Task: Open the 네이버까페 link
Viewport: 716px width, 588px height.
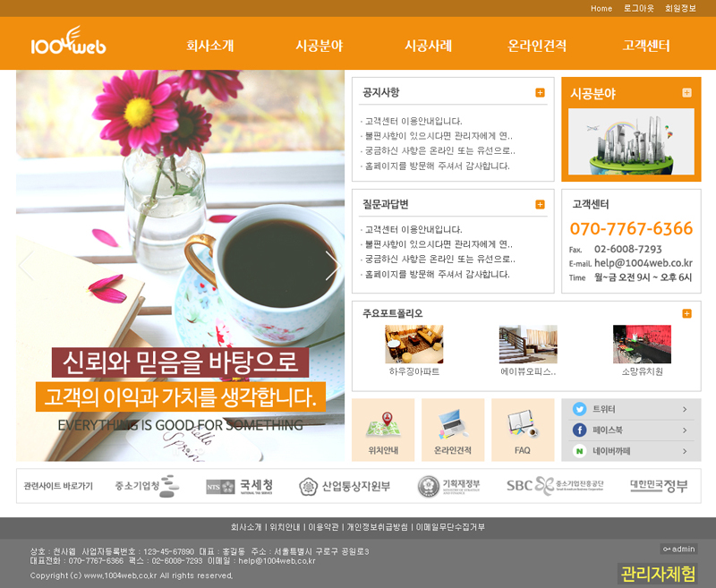Action: [631, 451]
